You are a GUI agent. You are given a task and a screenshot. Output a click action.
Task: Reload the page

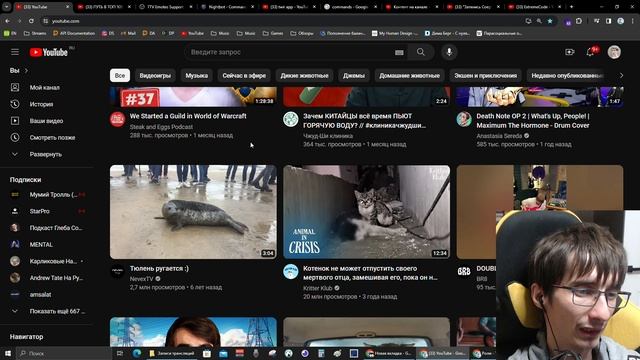(31, 21)
